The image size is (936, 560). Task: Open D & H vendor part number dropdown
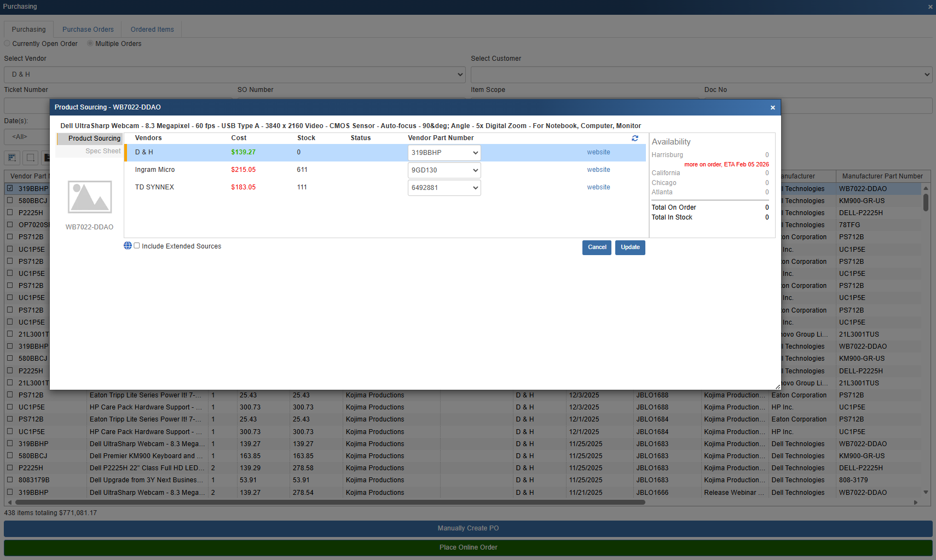pos(444,153)
